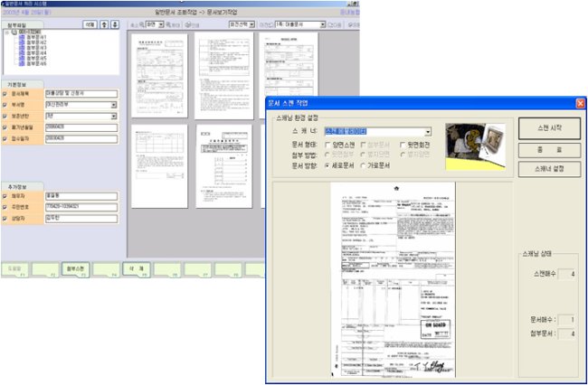Open the 부서명 dropdown in basic info
This screenshot has width=588, height=385.
pos(114,105)
